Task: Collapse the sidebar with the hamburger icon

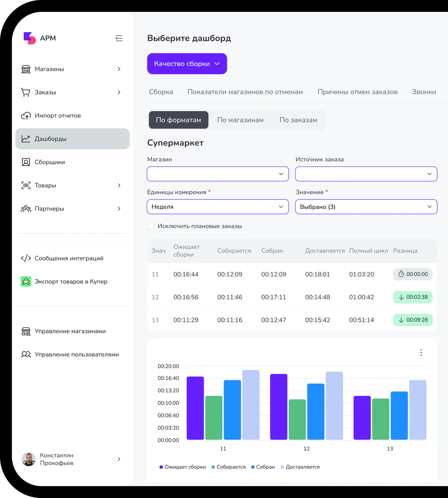Action: click(119, 38)
